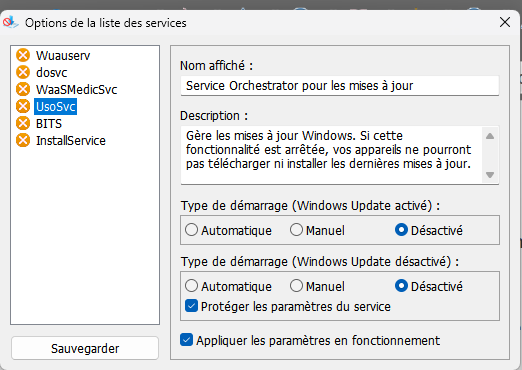Select the highlighted UsoSvc service

pos(56,106)
